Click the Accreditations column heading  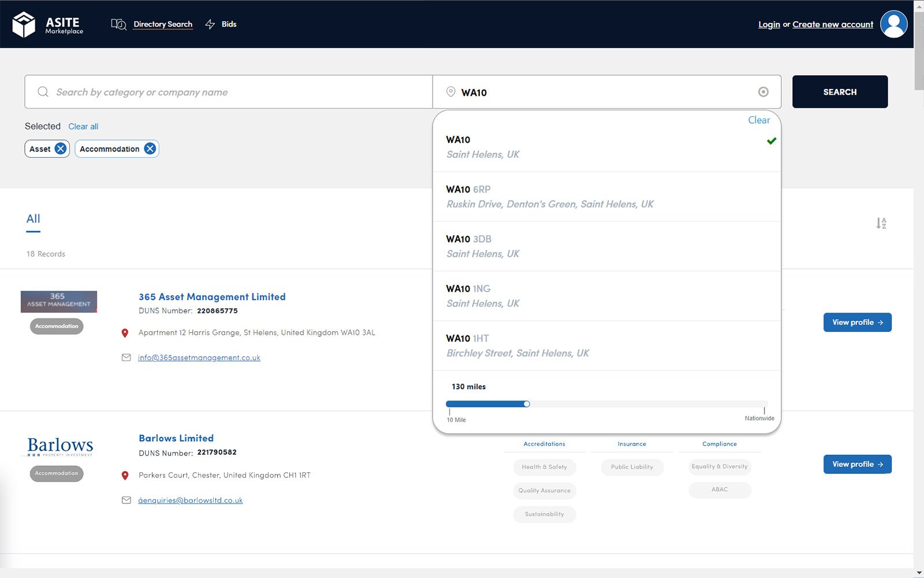coord(545,444)
